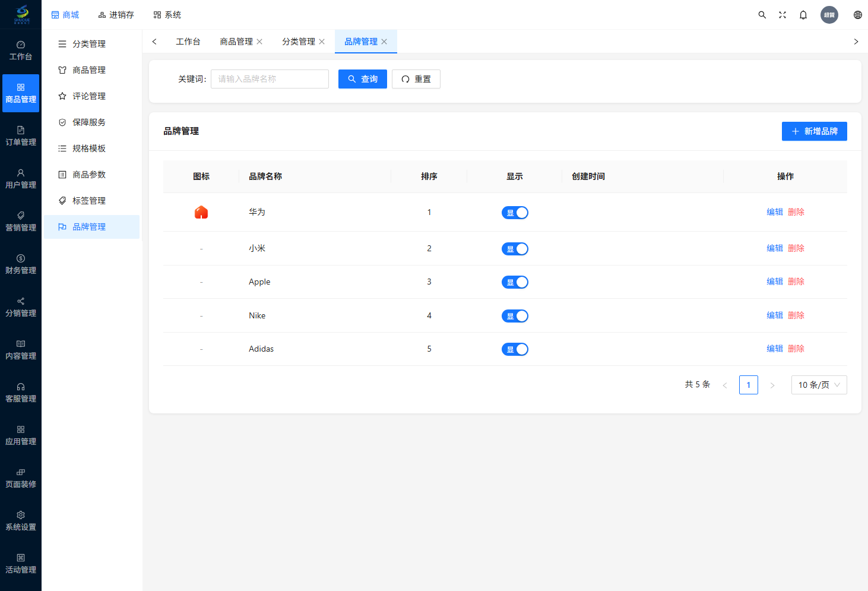
Task: Open 营销管理 in the dark sidebar
Action: click(21, 222)
